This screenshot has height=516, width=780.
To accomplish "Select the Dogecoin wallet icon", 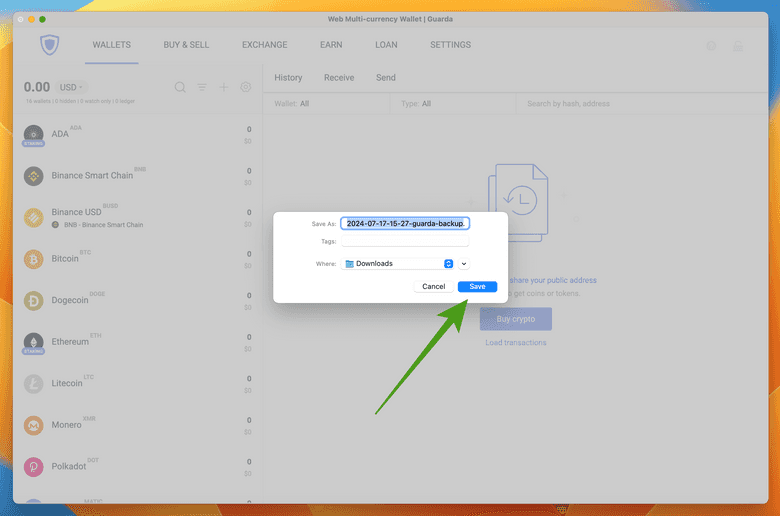I will click(x=34, y=300).
